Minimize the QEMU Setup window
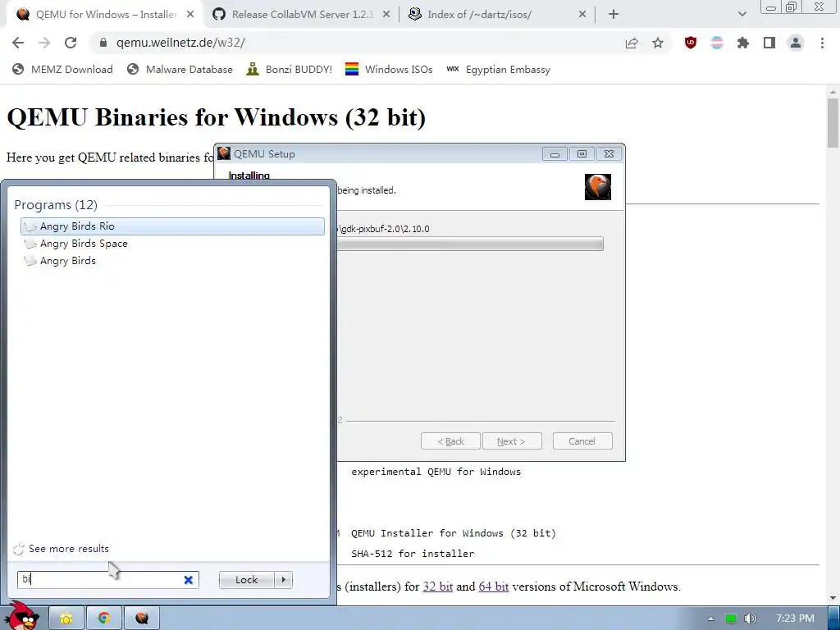Viewport: 840px width, 630px height. (555, 154)
